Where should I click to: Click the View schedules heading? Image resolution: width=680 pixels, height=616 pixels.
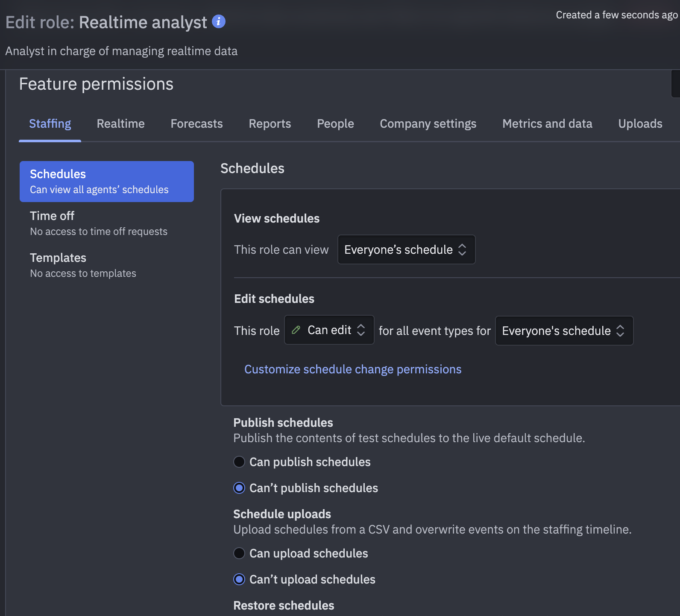pyautogui.click(x=277, y=218)
